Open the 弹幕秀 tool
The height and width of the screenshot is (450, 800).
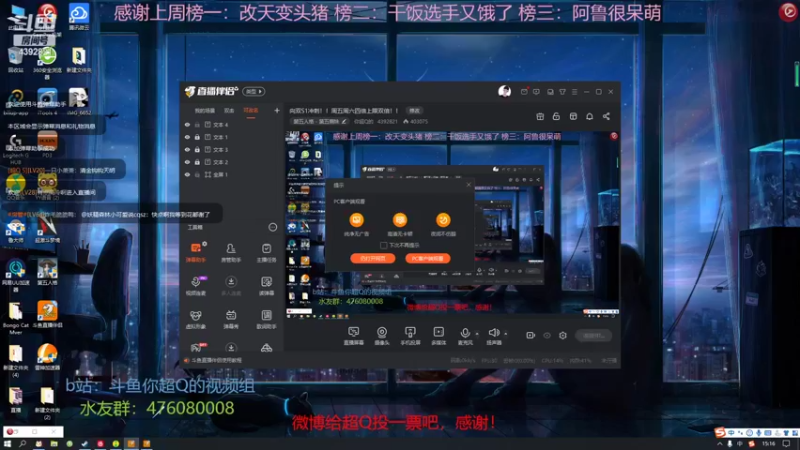231,319
